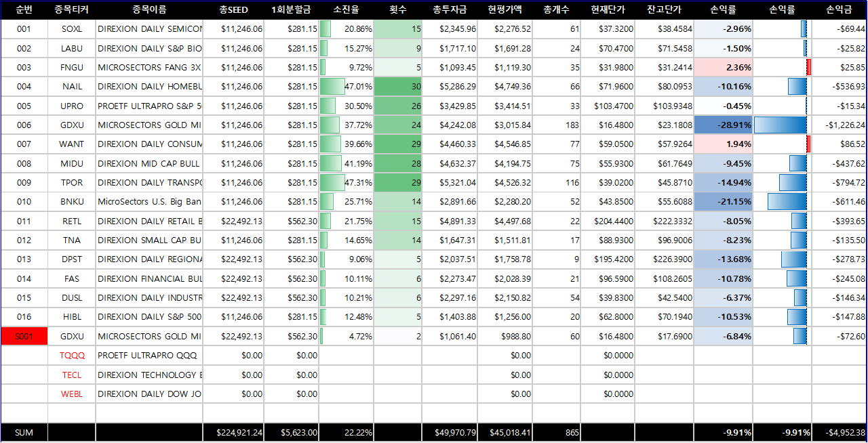This screenshot has width=868, height=443.
Task: Click the 잔고단가 column header
Action: (664, 9)
